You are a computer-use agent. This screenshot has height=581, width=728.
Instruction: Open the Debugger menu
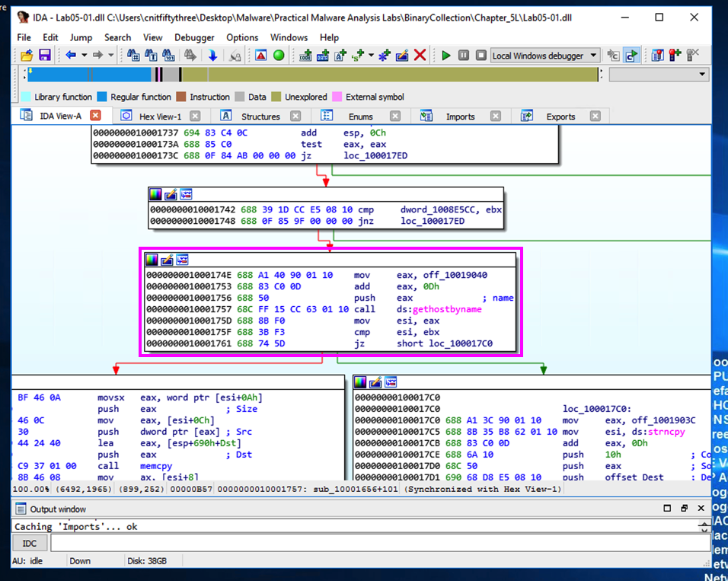click(x=194, y=37)
